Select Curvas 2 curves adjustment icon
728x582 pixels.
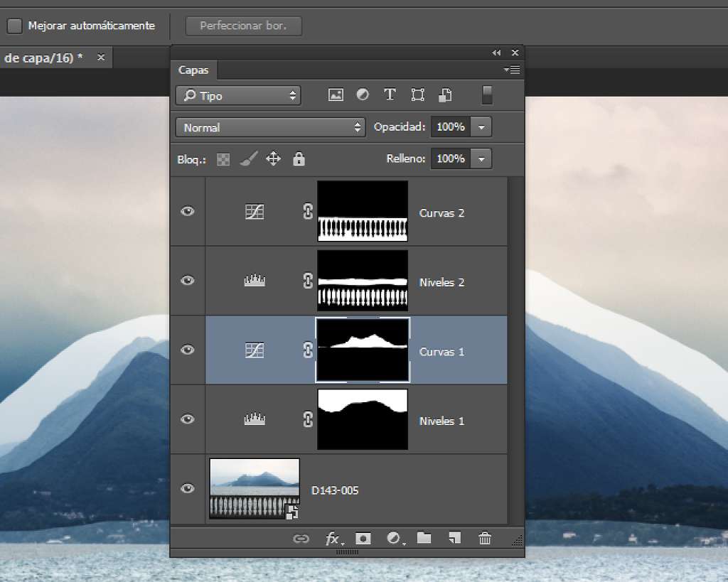pyautogui.click(x=255, y=212)
